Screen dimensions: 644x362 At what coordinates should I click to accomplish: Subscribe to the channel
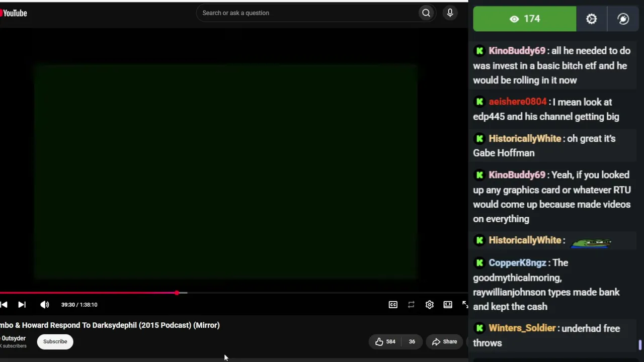[x=55, y=341]
